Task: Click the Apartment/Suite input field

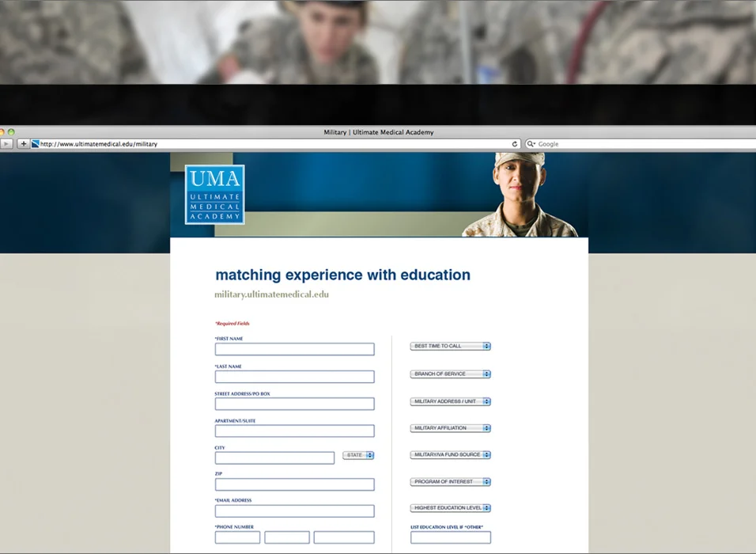Action: pos(295,431)
